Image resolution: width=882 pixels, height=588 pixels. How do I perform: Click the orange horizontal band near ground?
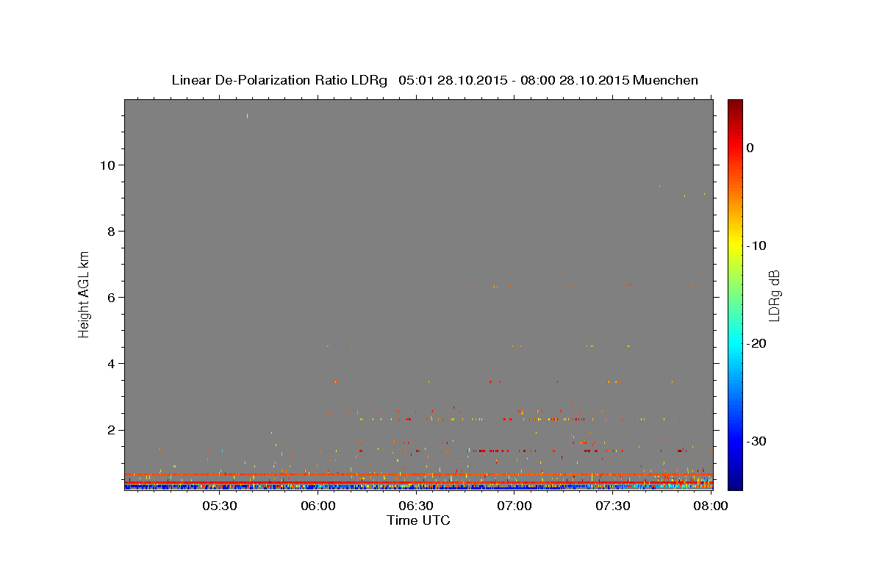418,475
